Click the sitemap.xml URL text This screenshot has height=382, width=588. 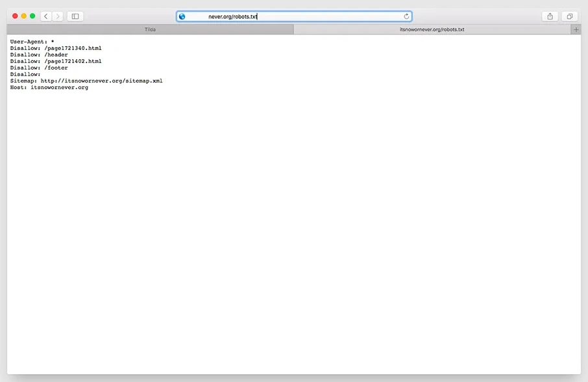[101, 81]
